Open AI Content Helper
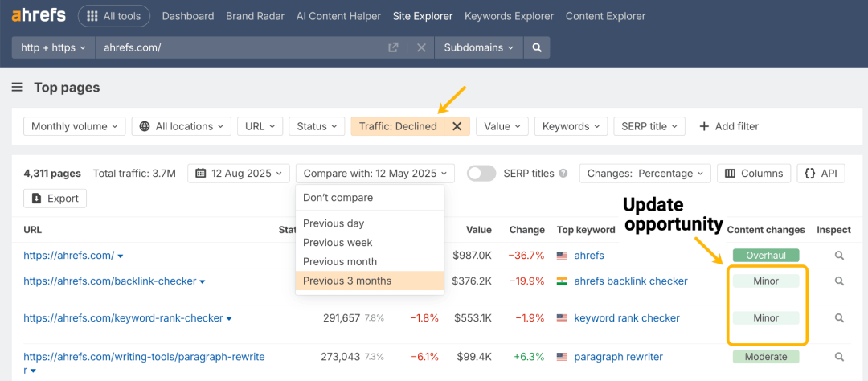The width and height of the screenshot is (868, 381). click(x=339, y=16)
